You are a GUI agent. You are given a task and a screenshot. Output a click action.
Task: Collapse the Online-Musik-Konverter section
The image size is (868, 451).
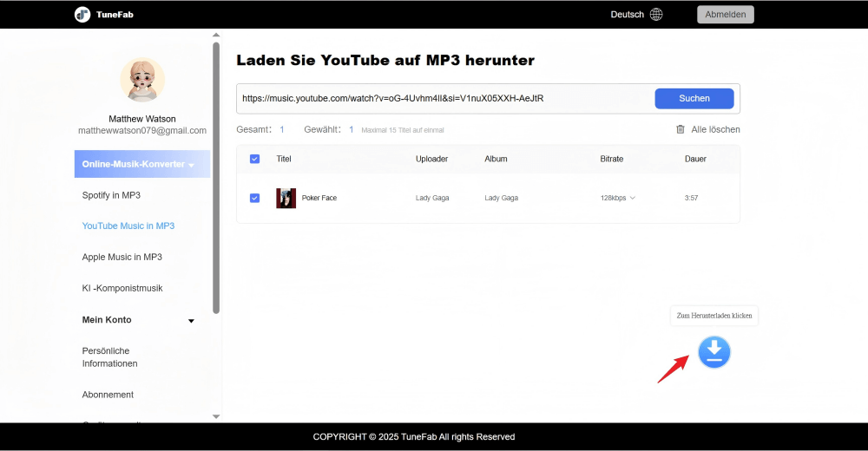pos(191,165)
